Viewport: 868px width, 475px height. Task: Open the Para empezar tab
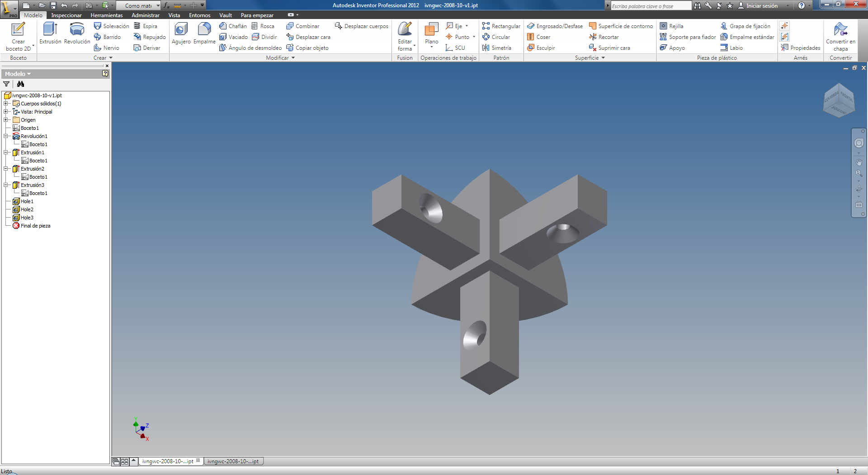coord(257,15)
